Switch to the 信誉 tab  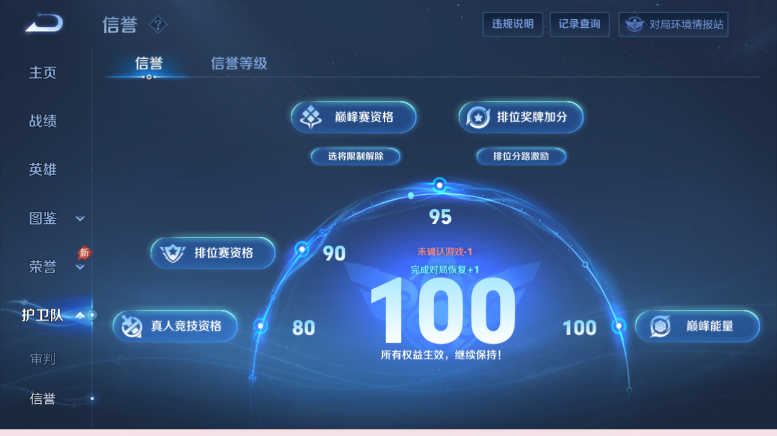(x=149, y=63)
